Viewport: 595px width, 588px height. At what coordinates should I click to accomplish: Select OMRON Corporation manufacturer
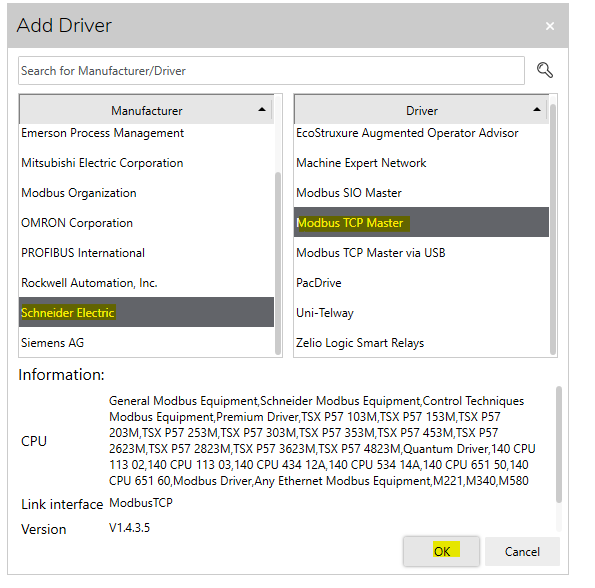(x=146, y=223)
